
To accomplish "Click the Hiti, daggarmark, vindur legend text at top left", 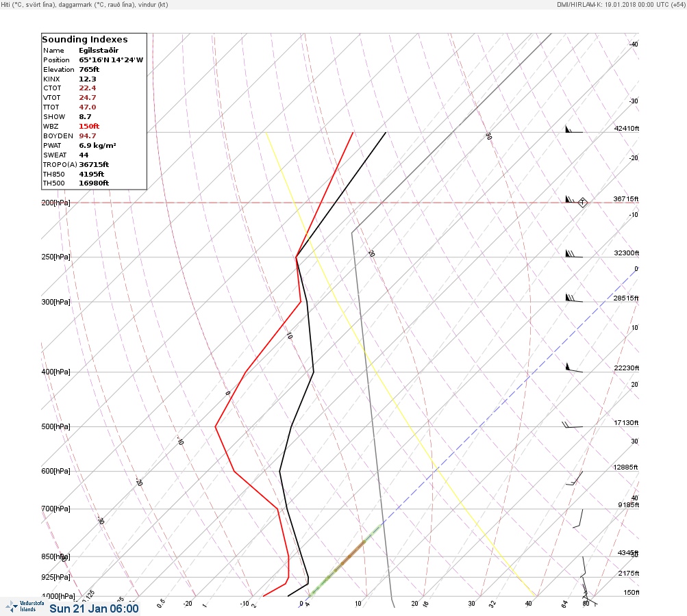I will [84, 5].
